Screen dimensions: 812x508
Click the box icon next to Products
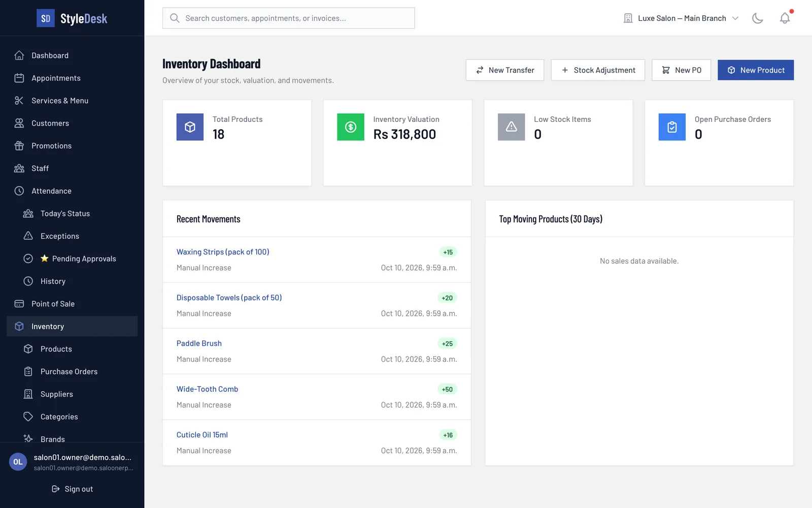(x=28, y=349)
